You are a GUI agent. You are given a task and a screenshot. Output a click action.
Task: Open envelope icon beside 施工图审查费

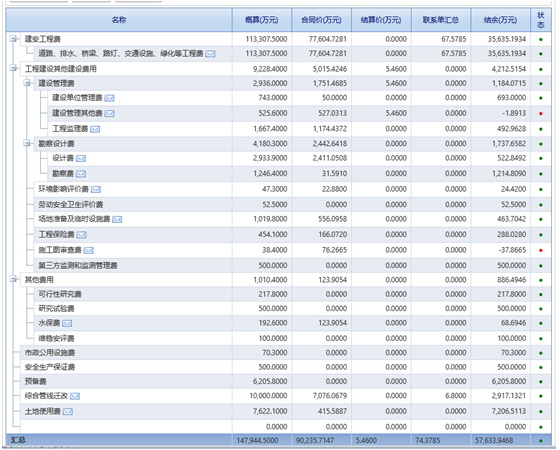89,251
